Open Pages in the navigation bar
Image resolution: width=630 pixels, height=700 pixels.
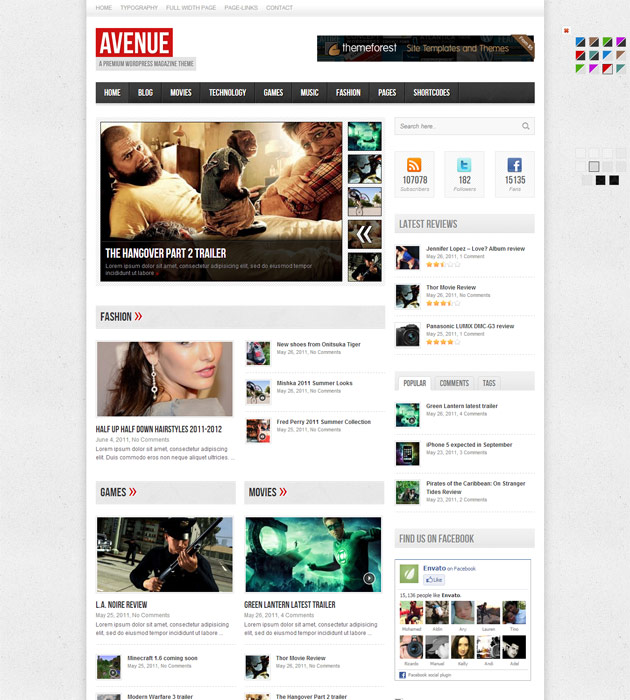387,92
